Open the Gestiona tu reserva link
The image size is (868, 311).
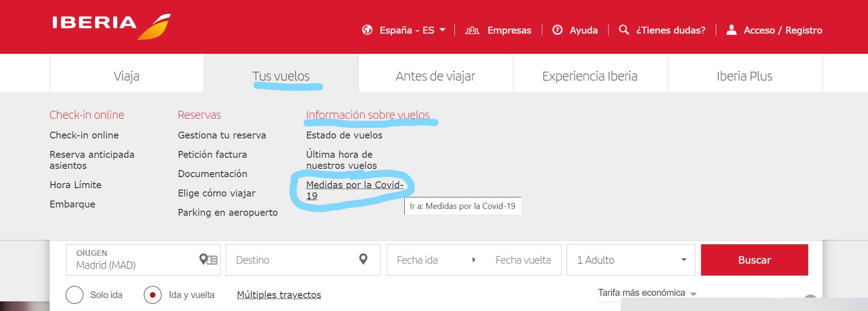point(222,135)
